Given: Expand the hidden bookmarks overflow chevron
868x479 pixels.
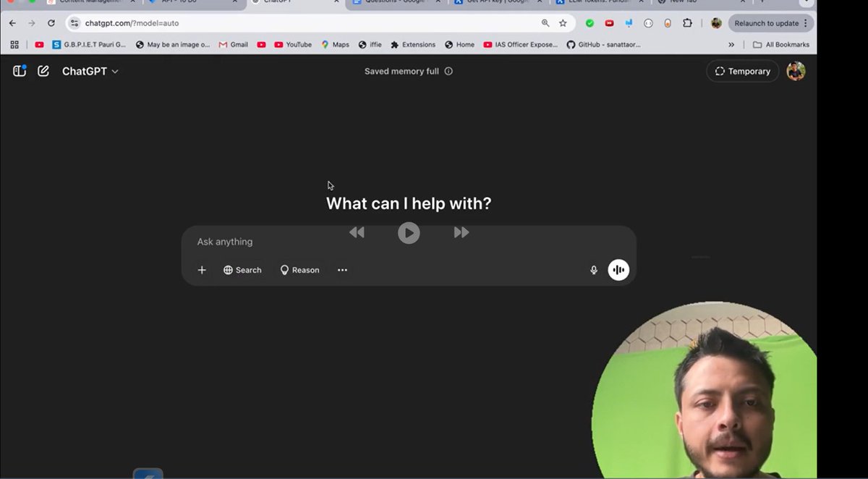Looking at the screenshot, I should pyautogui.click(x=731, y=45).
